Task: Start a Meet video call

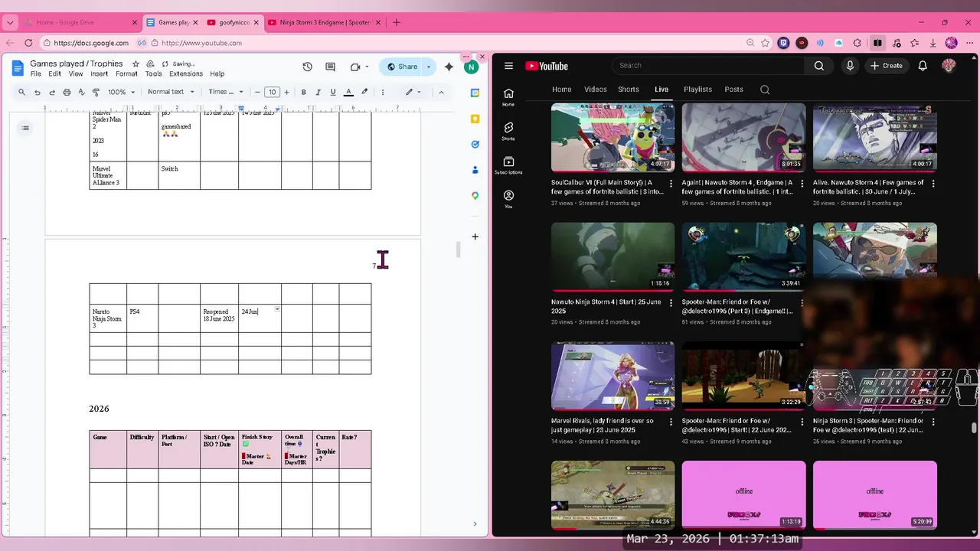Action: tap(355, 67)
